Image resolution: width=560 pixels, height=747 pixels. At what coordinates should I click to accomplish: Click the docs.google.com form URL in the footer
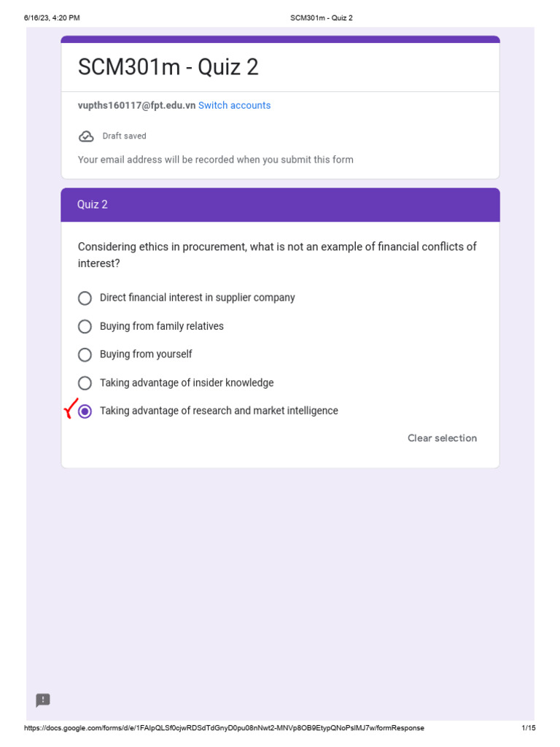[224, 728]
